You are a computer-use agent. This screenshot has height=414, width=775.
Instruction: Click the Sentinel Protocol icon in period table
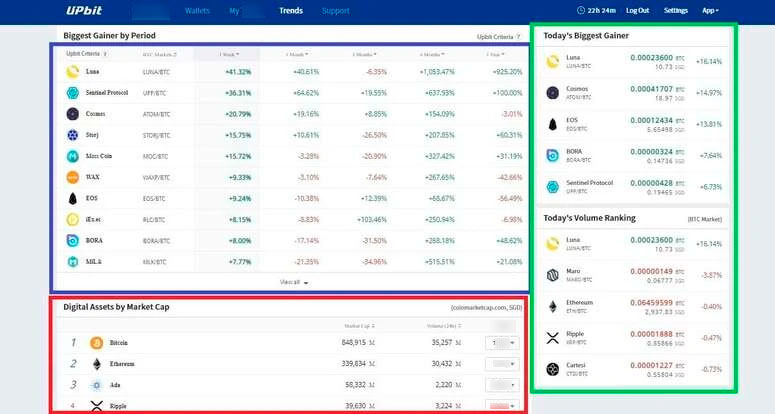(73, 93)
